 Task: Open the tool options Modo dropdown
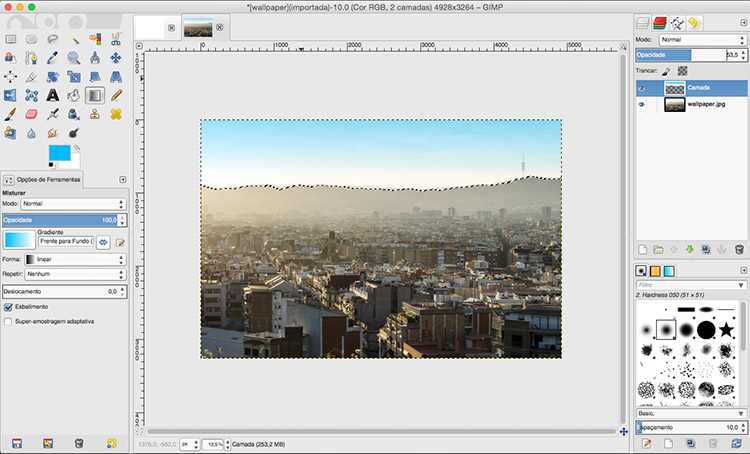coord(73,204)
